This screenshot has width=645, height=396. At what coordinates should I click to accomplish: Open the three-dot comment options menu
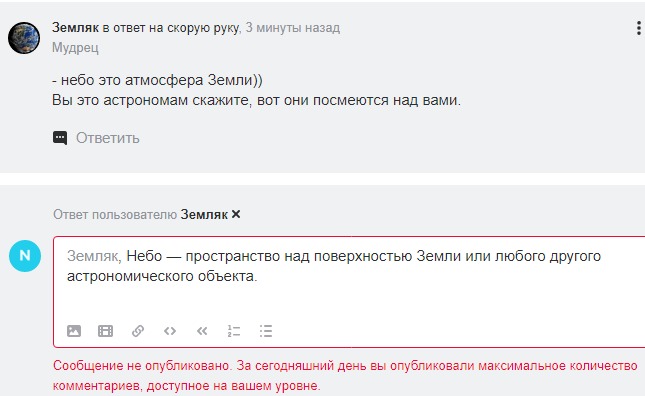click(x=638, y=28)
